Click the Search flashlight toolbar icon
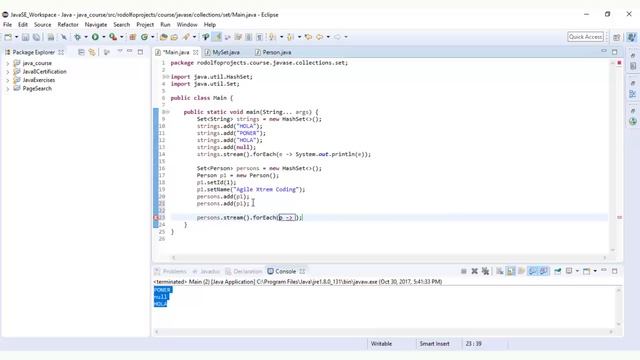Screen dimensions: 640x360 187,37
